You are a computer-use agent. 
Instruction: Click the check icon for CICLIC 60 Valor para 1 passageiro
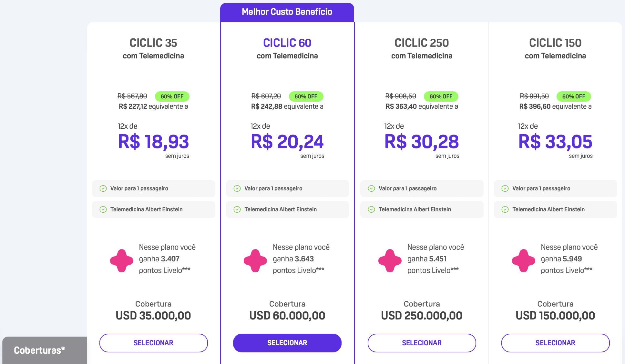pos(237,188)
